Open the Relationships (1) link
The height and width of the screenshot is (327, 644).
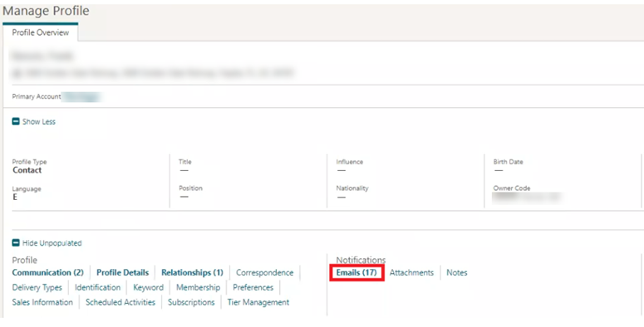(x=192, y=273)
